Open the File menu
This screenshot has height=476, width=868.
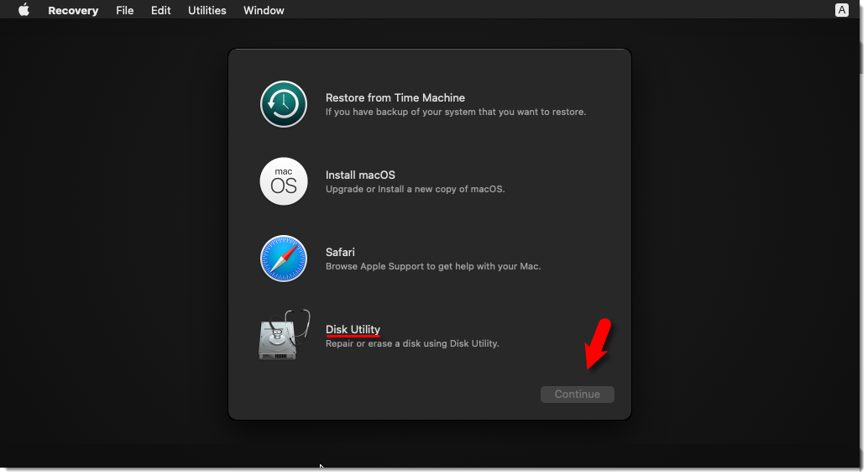(124, 11)
